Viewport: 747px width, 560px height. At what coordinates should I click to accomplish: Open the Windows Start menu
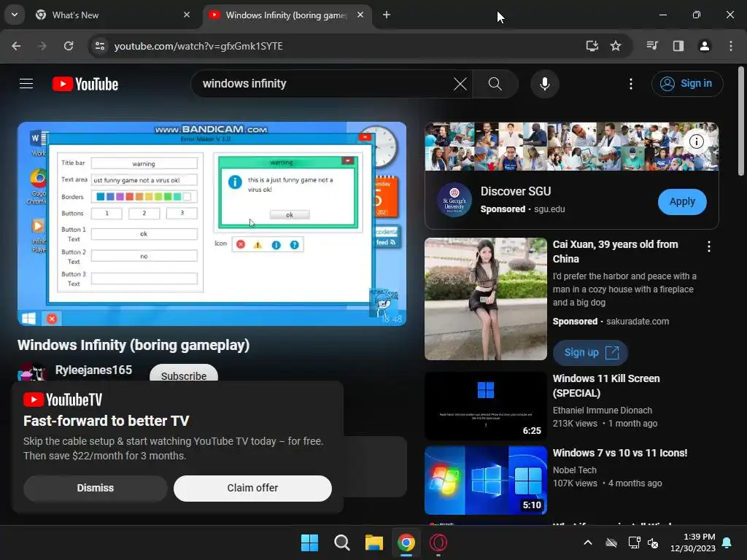click(x=309, y=542)
